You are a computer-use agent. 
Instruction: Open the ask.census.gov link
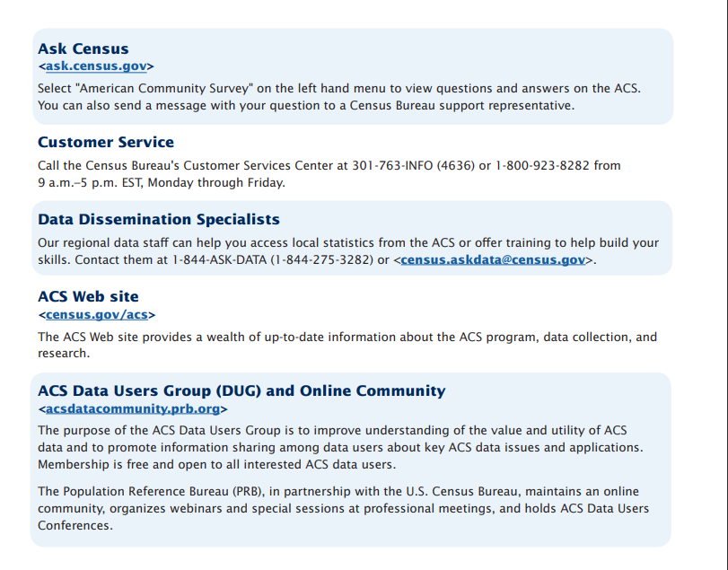click(x=96, y=66)
